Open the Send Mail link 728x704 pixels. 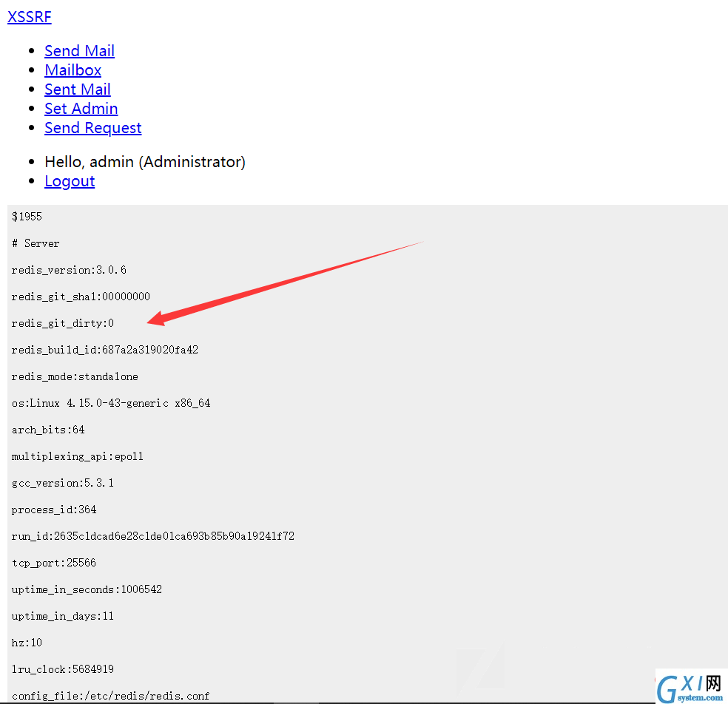[x=79, y=50]
